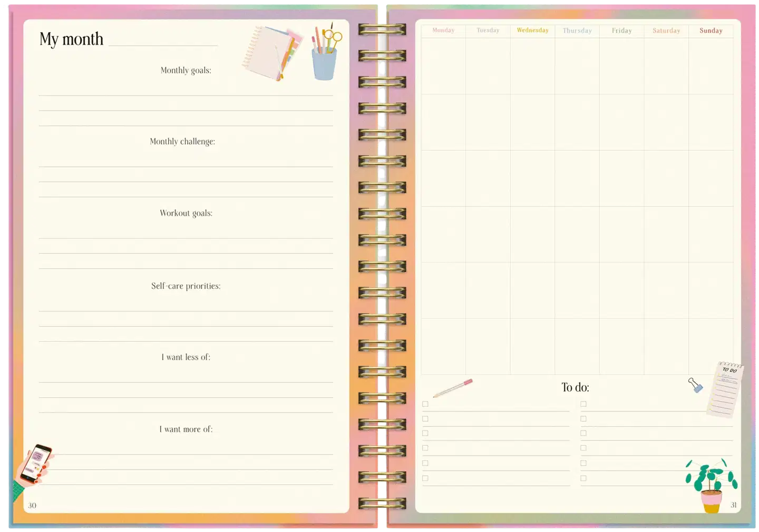
Task: Check the second checkbox in left to-do column
Action: point(425,419)
